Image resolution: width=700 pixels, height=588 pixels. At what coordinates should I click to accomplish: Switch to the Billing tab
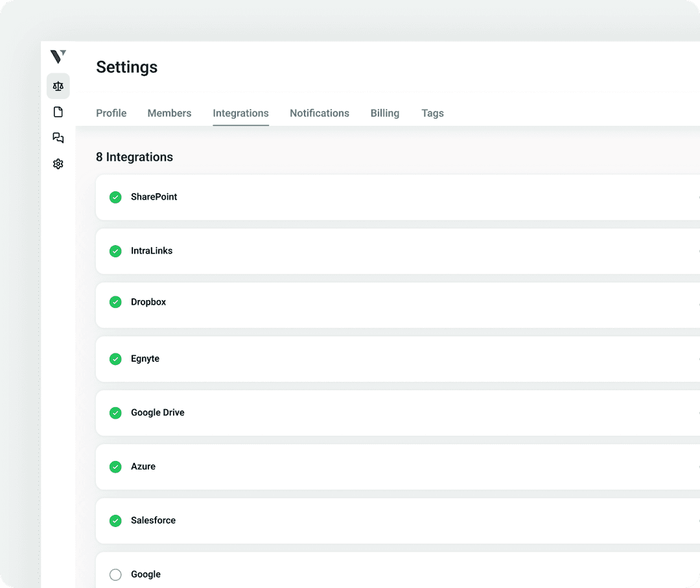point(384,113)
